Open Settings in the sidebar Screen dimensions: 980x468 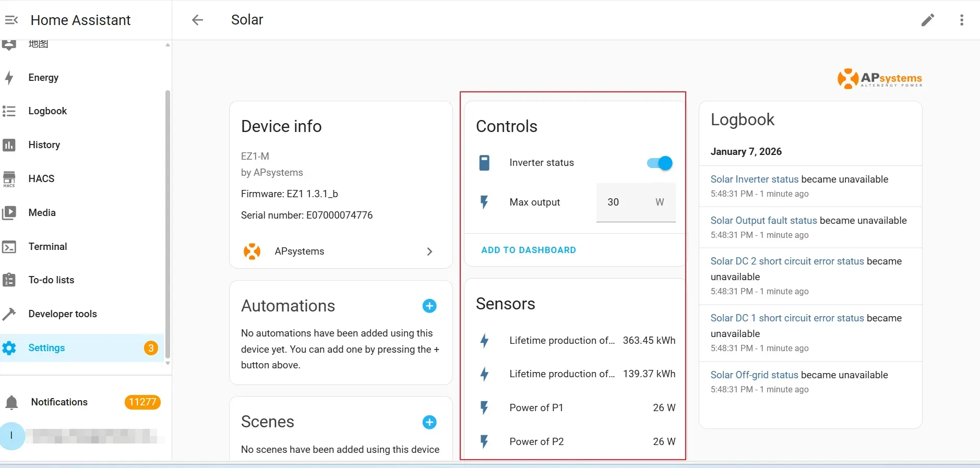(46, 348)
